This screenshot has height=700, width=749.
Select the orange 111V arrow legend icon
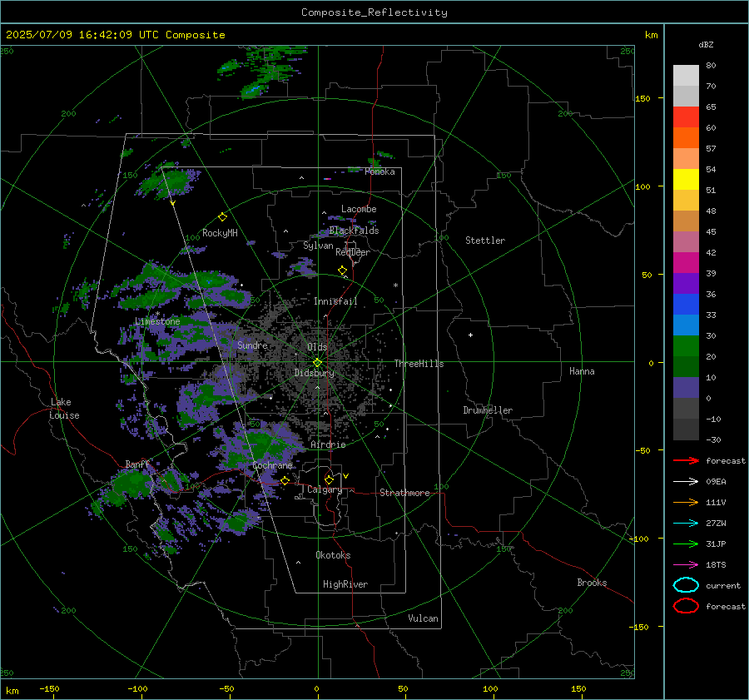click(x=686, y=502)
